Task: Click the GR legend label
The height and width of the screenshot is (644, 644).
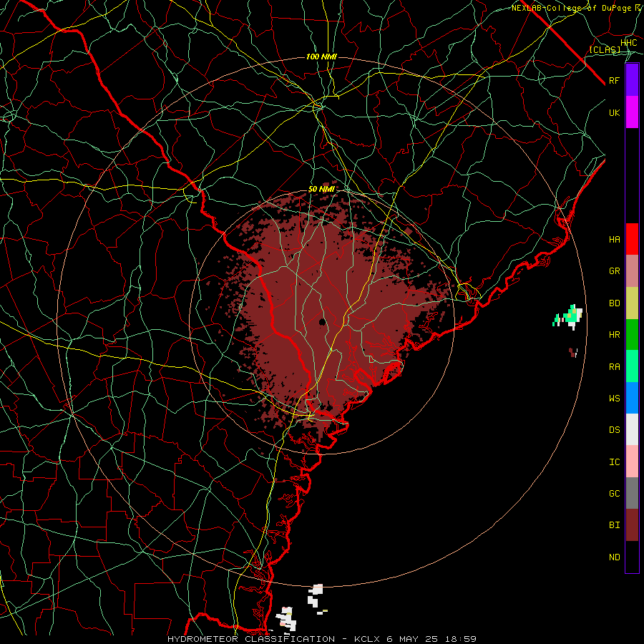Action: click(614, 271)
